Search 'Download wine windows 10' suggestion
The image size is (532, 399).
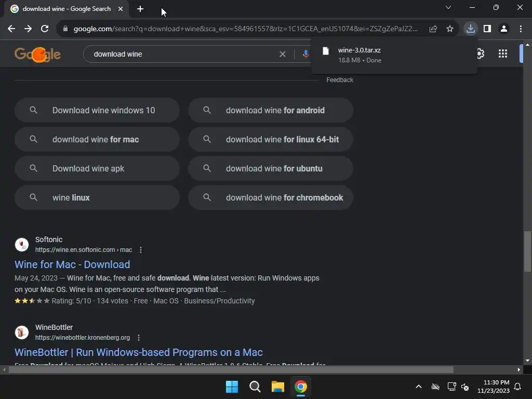pyautogui.click(x=97, y=110)
